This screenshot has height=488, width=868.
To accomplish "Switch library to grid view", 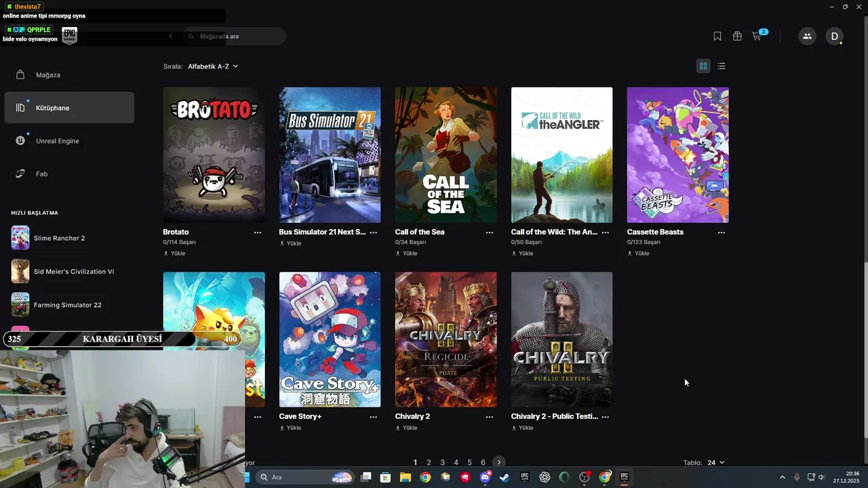I will [x=703, y=66].
